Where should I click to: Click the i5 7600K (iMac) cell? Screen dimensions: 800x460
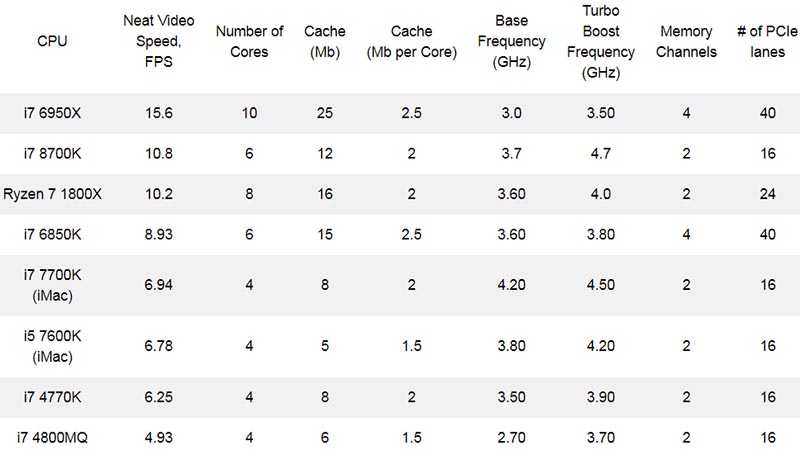52,346
